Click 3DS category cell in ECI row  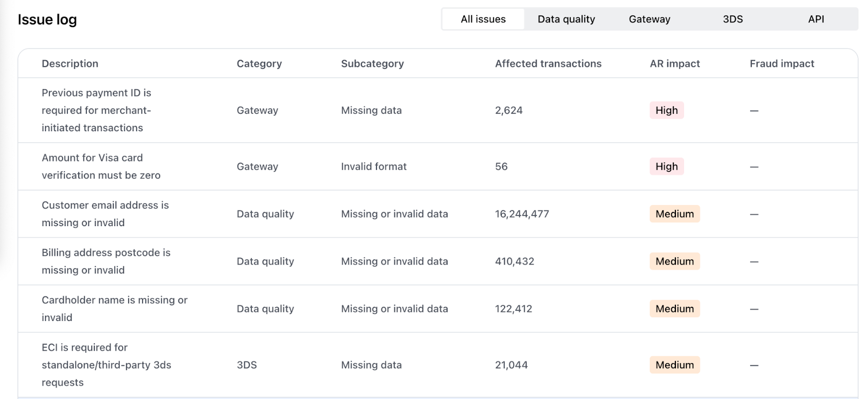coord(247,365)
